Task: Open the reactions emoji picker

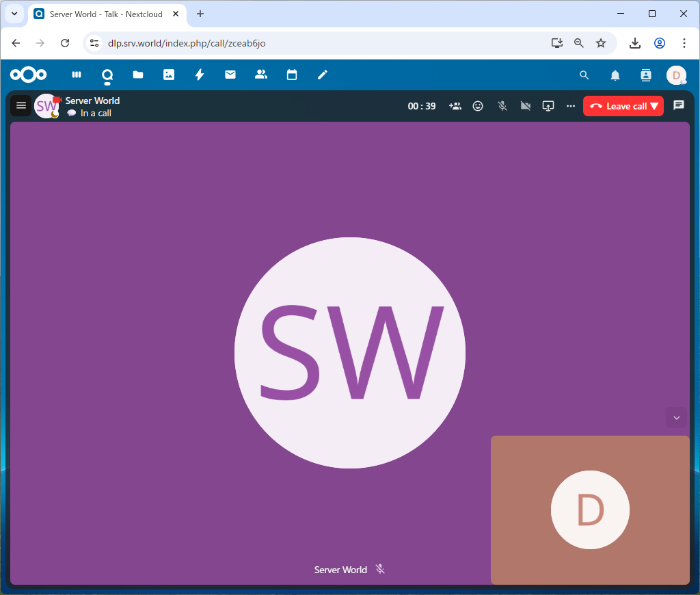Action: (478, 106)
